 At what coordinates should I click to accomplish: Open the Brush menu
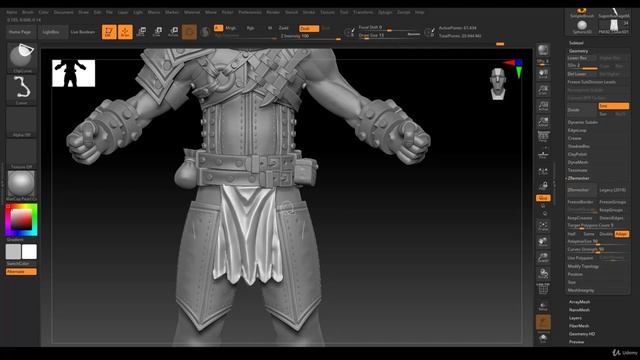[28, 12]
